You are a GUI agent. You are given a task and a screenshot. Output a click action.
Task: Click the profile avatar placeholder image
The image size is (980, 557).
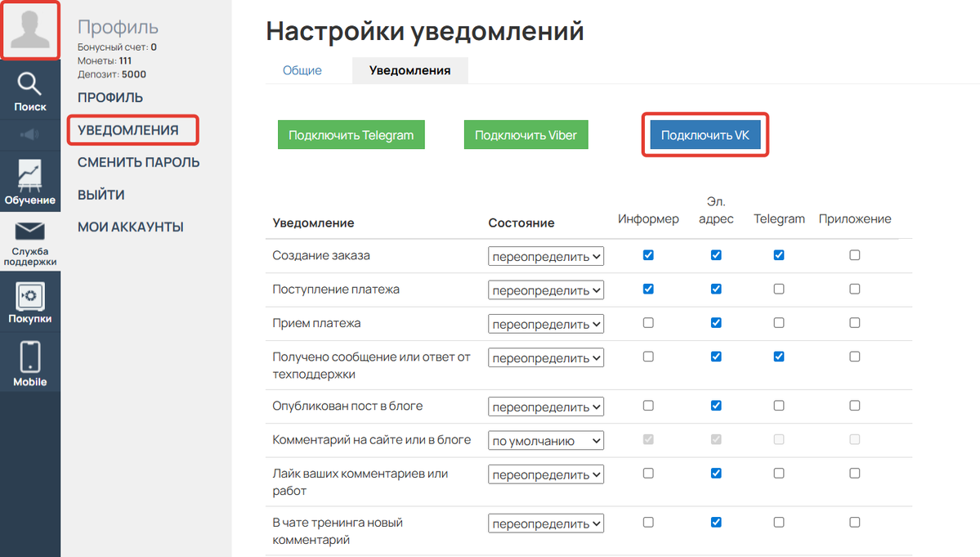(x=30, y=30)
